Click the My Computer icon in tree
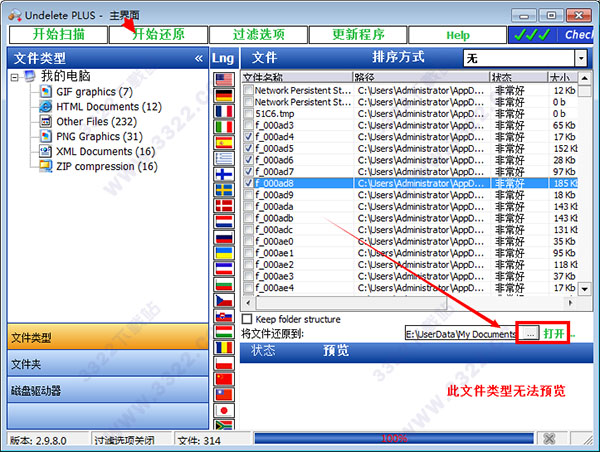The height and width of the screenshot is (452, 600). tap(30, 76)
